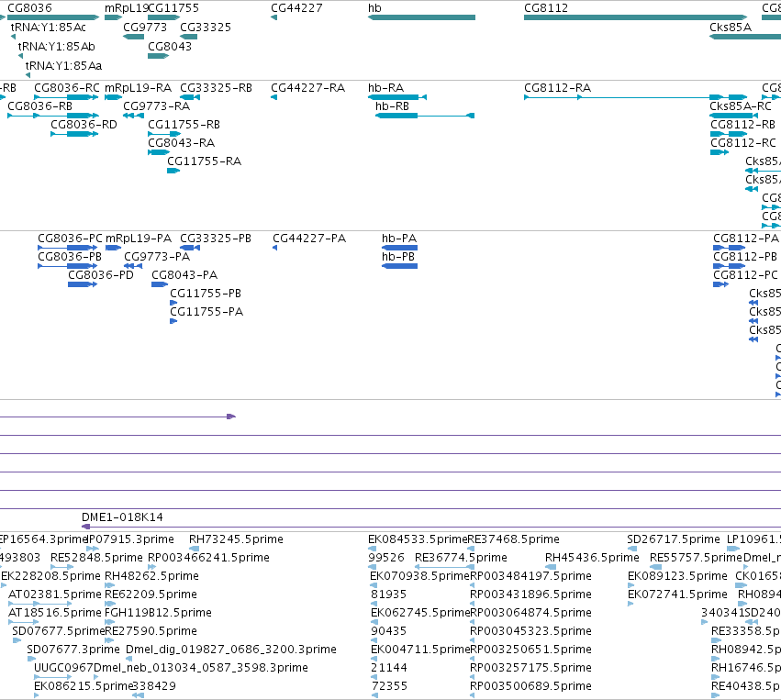Select the mRpL19-PA protein label
Viewport: 781px width, 700px height.
pos(139,239)
